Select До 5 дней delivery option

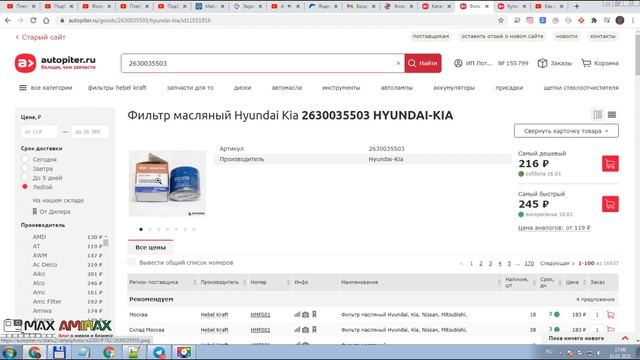point(25,178)
